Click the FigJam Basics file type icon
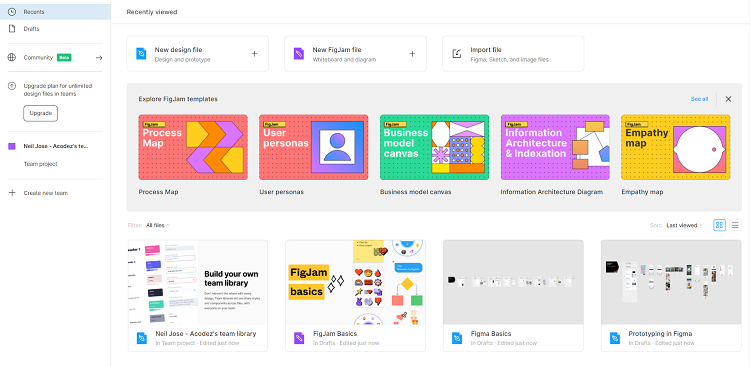 (299, 338)
